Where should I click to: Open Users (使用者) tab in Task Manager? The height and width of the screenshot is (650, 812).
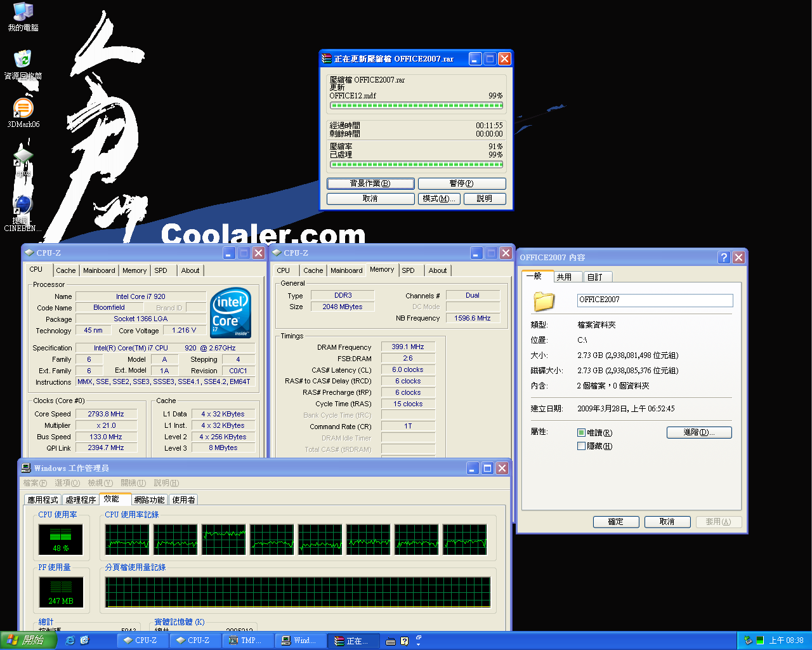(184, 500)
